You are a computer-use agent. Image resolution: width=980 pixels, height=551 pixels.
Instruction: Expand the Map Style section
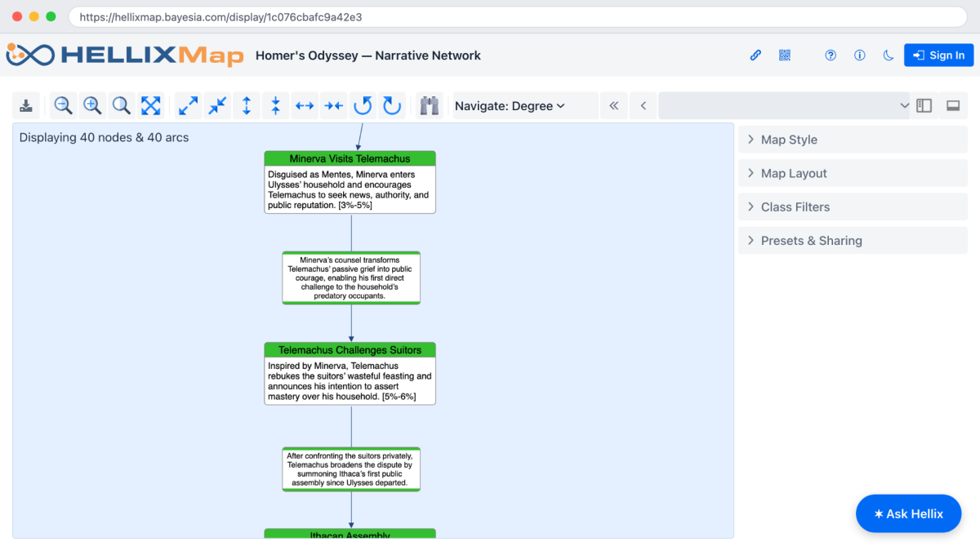click(853, 140)
